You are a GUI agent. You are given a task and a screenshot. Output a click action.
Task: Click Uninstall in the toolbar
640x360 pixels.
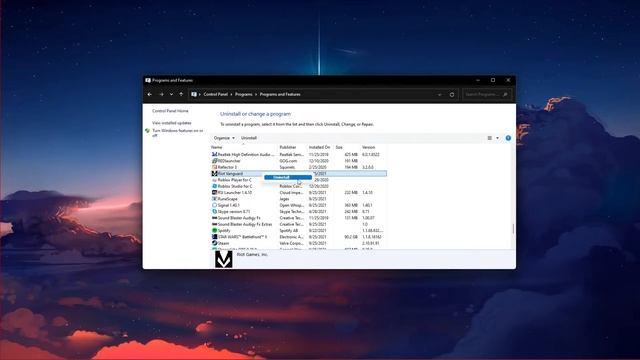[x=249, y=138]
